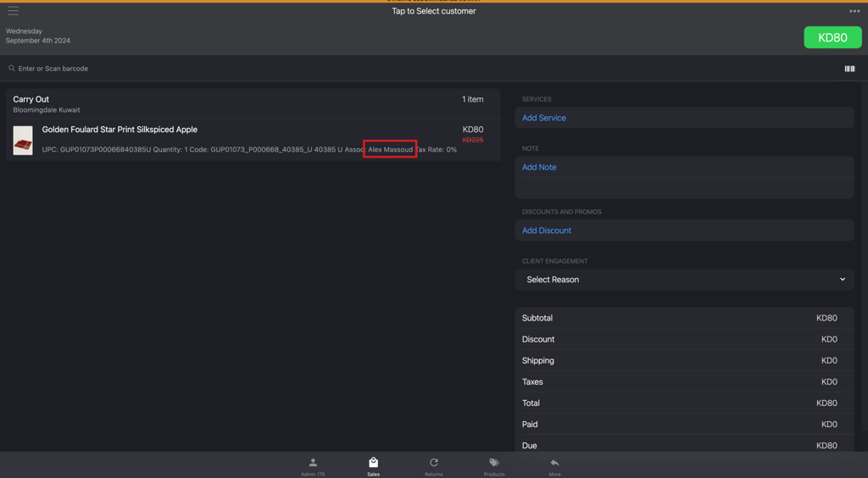Click the item price KD80
The image size is (868, 478).
click(x=473, y=130)
